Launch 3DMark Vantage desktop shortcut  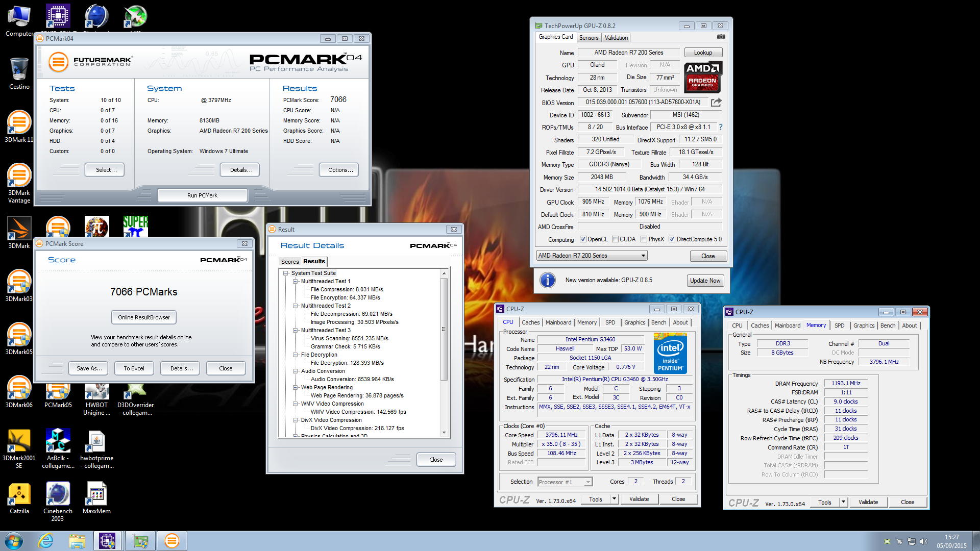coord(19,183)
